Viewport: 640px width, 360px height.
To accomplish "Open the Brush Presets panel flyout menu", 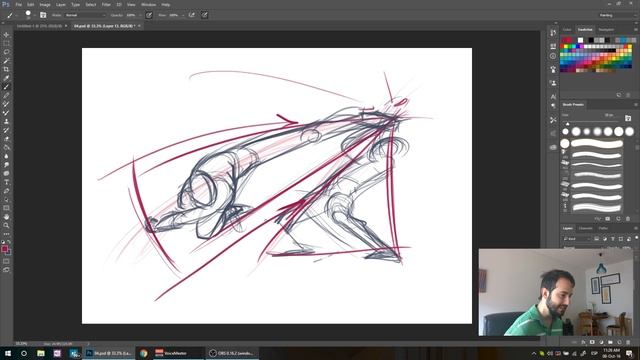I will click(636, 104).
